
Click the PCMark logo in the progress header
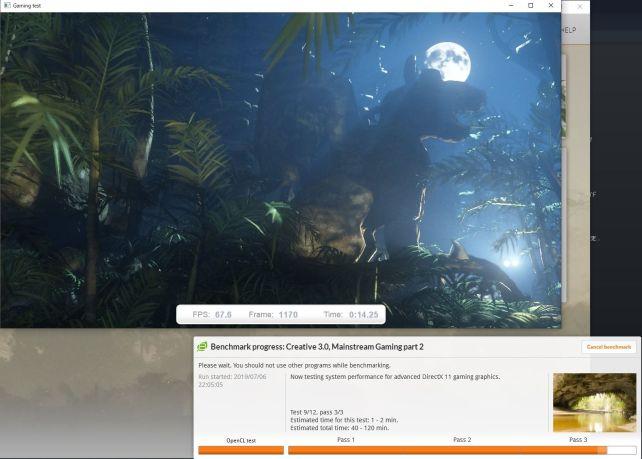[x=202, y=347]
